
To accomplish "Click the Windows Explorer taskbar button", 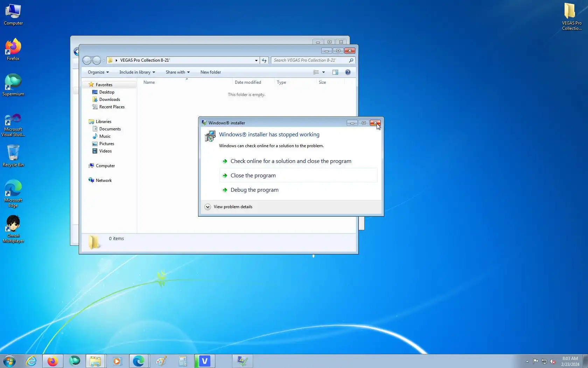I will 96,361.
